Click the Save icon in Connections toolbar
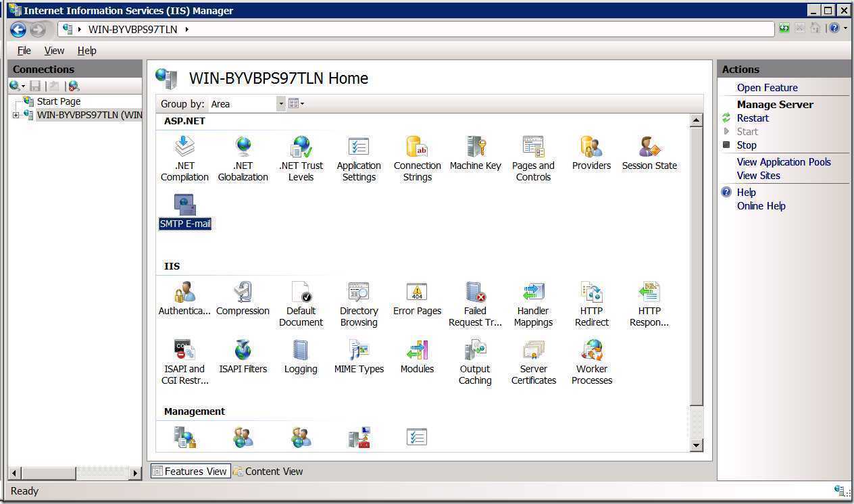Screen dimensions: 854x504 35,86
